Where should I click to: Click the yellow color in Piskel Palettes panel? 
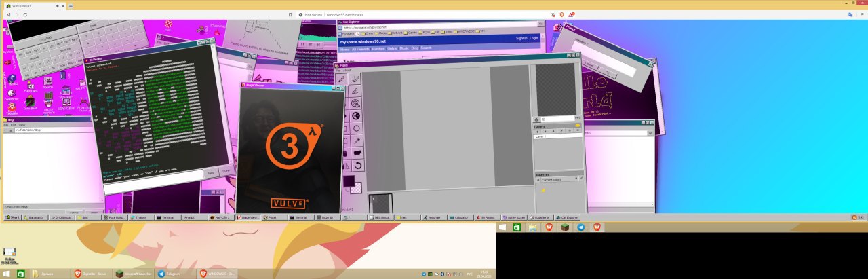(x=543, y=190)
